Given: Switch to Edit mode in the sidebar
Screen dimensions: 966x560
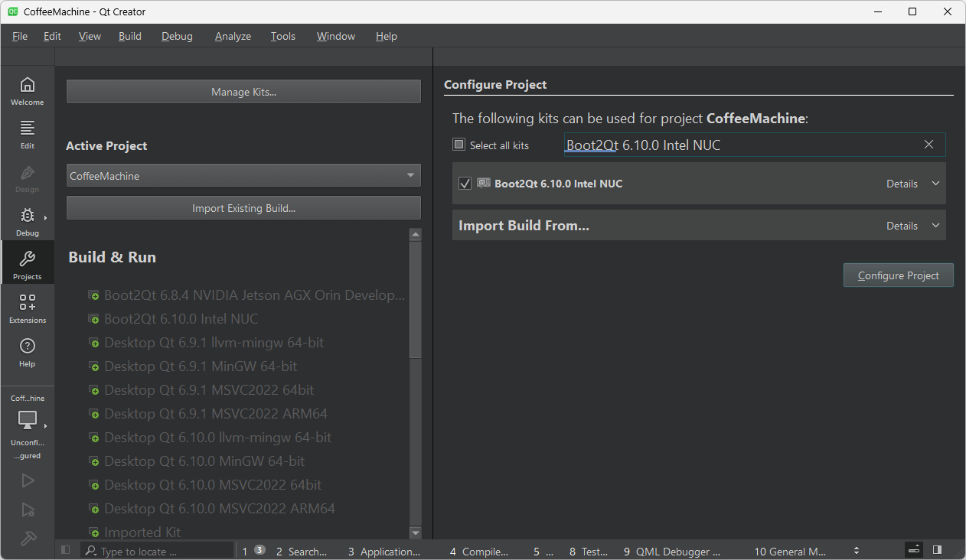Looking at the screenshot, I should pos(27,133).
